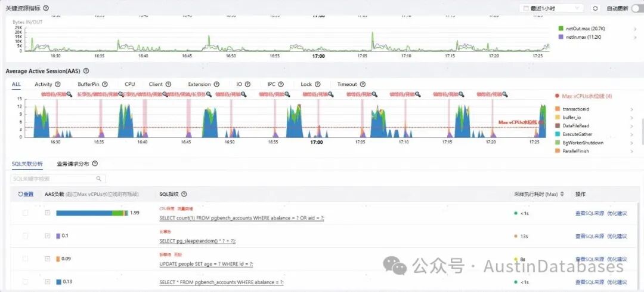Check the box for the pg_sleep row
The height and width of the screenshot is (292, 644).
click(26, 236)
